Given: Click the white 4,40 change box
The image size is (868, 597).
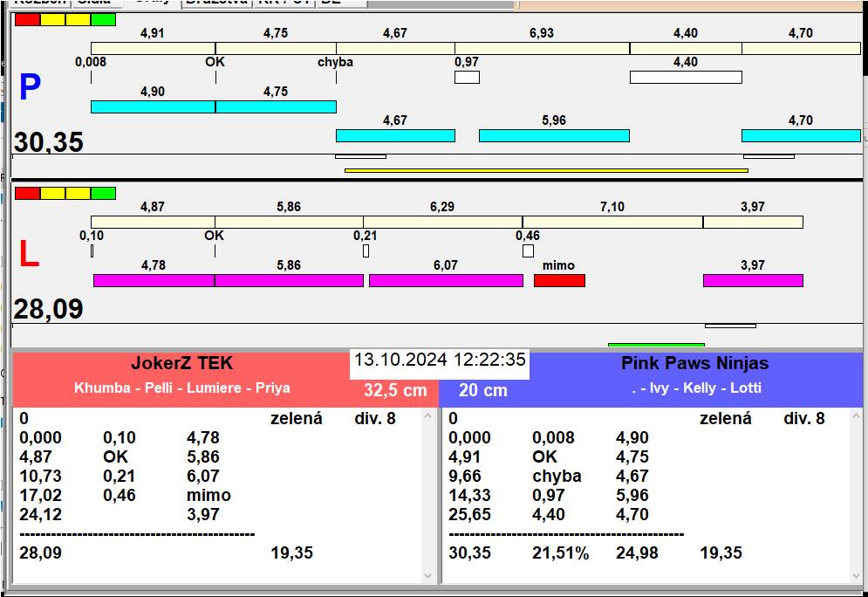Looking at the screenshot, I should point(686,78).
